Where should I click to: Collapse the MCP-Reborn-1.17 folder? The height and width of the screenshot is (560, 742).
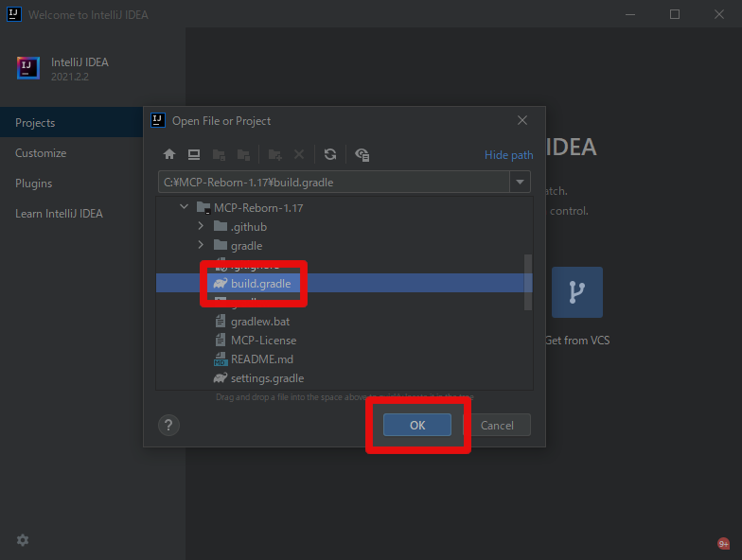point(184,207)
